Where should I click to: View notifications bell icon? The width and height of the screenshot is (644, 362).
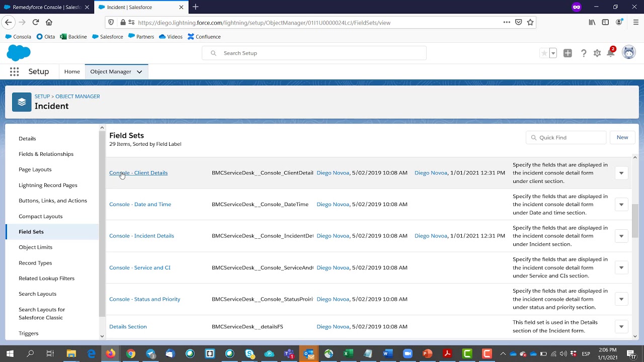pos(611,53)
